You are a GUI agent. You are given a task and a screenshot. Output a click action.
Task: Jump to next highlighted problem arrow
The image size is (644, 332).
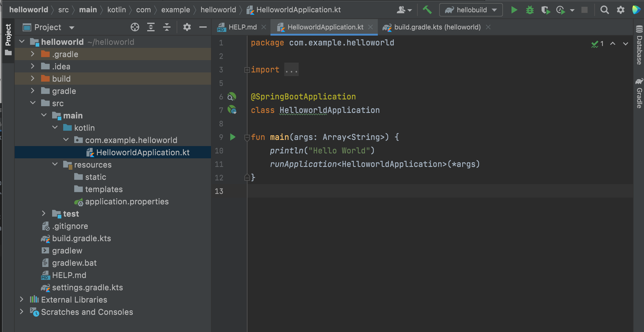pyautogui.click(x=625, y=44)
